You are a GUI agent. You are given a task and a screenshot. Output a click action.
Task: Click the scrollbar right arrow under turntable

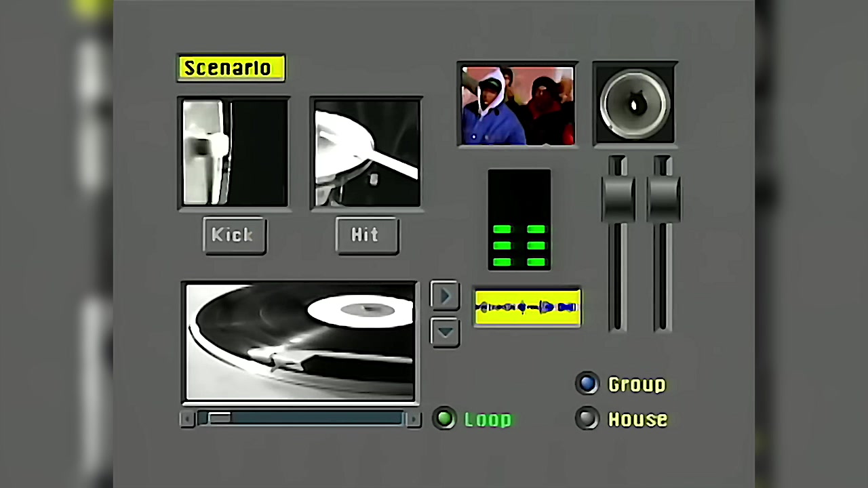[412, 420]
